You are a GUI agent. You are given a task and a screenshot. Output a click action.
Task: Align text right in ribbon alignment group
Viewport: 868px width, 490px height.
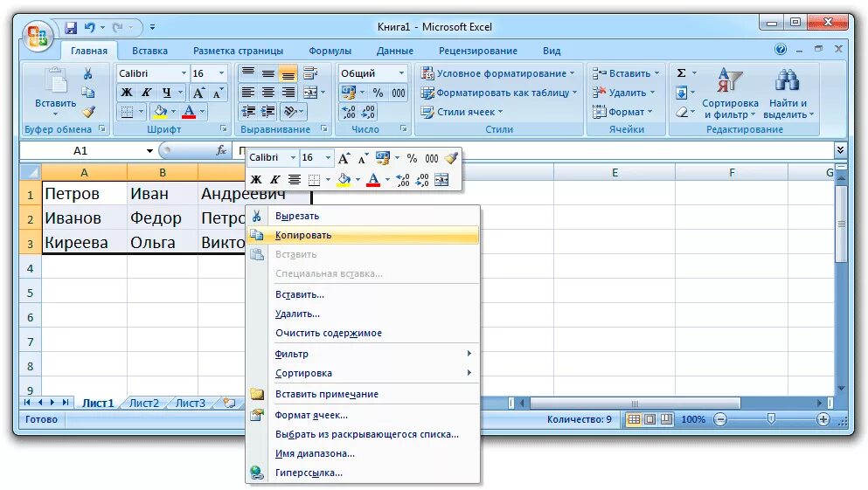point(288,93)
